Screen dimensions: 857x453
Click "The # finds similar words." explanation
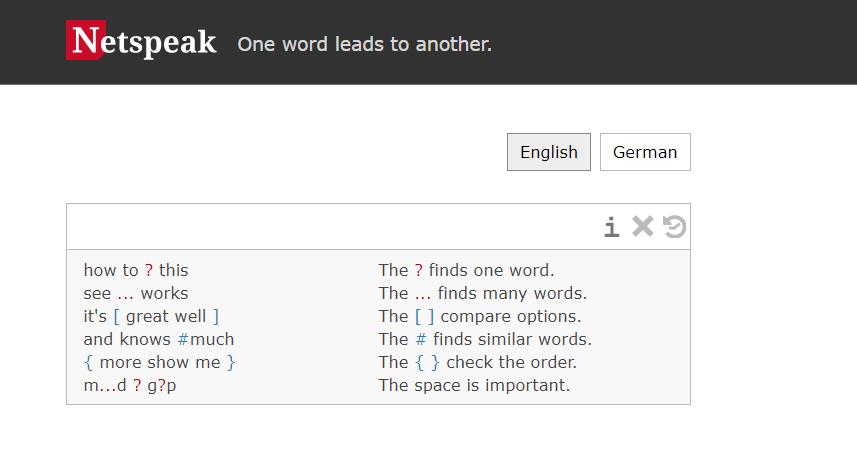485,339
